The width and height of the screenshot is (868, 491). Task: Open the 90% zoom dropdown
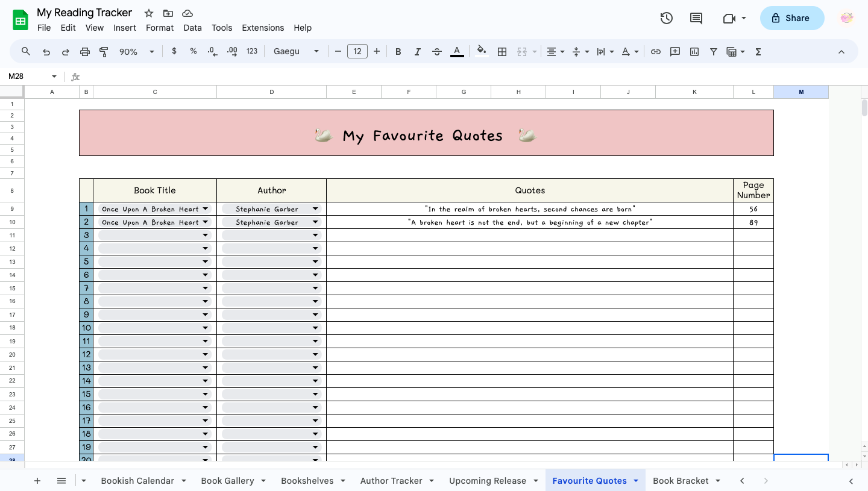[x=136, y=52]
